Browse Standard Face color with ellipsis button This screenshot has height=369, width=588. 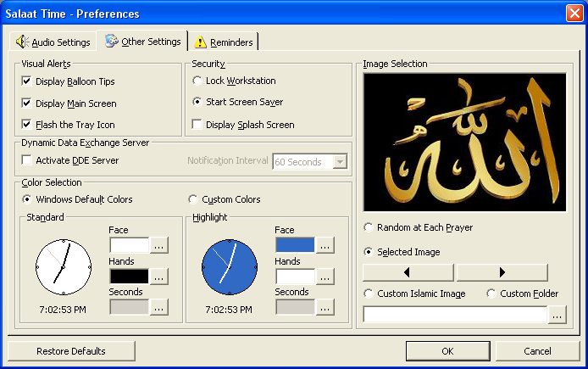pos(159,245)
